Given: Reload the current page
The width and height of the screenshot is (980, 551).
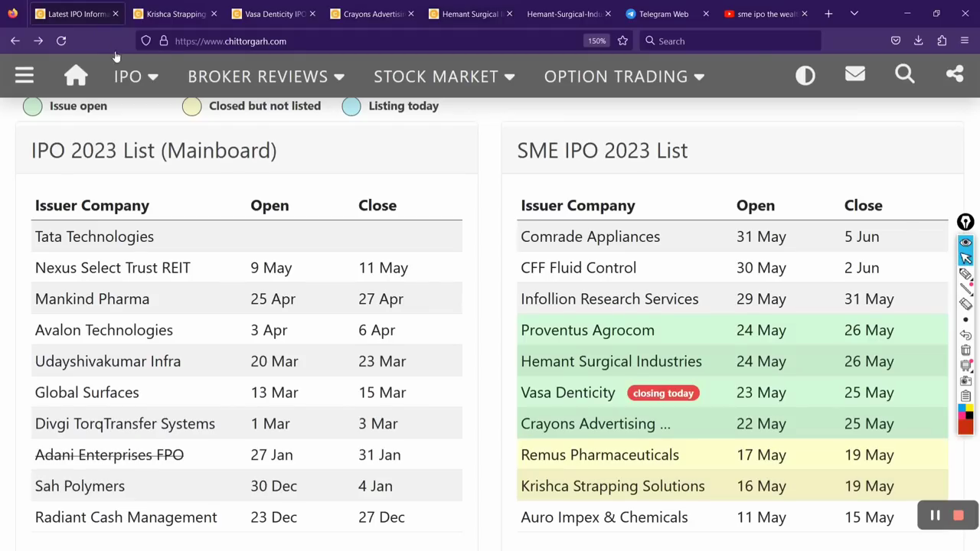Looking at the screenshot, I should point(61,41).
